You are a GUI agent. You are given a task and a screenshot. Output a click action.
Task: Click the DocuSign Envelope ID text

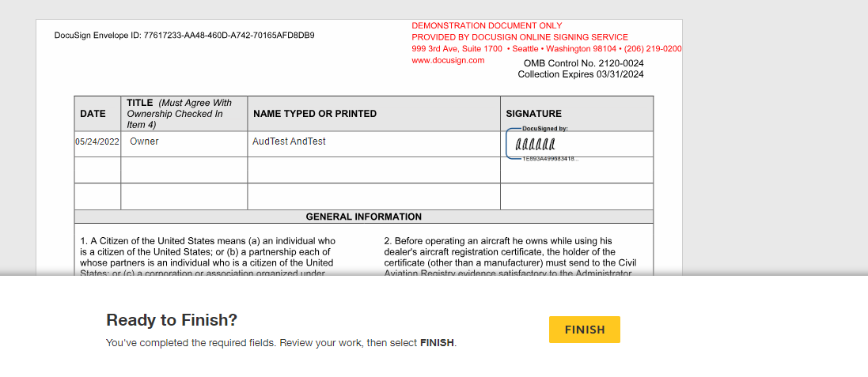(x=184, y=35)
